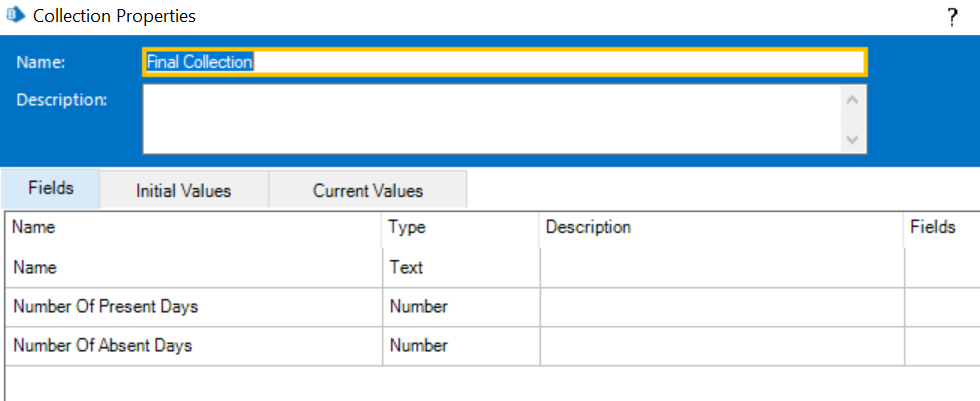Click inside the Description text area
The height and width of the screenshot is (401, 980).
(490, 119)
